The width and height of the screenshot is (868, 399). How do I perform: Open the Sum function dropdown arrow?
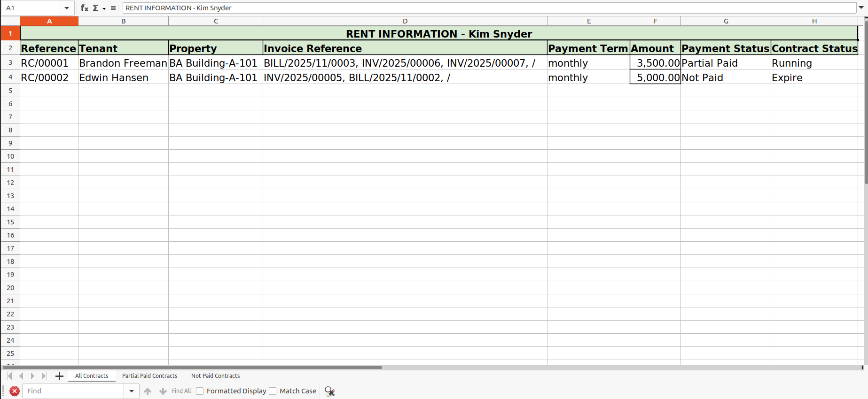(104, 8)
